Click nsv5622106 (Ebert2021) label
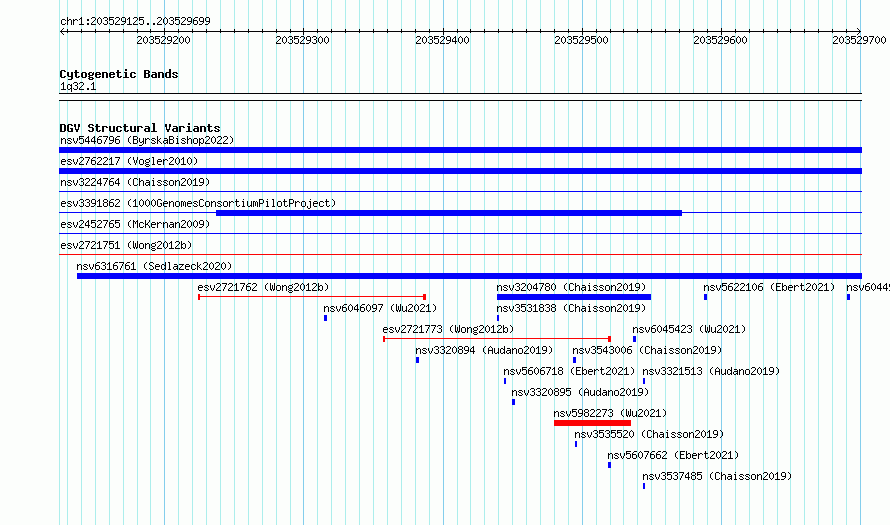Image resolution: width=890 pixels, height=525 pixels. coord(769,287)
